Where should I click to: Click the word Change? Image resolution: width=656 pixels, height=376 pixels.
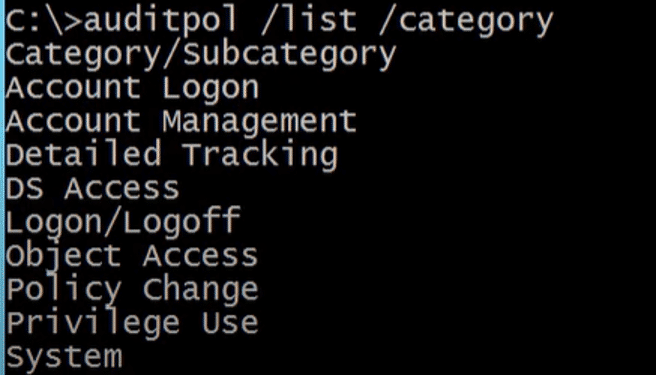(201, 289)
